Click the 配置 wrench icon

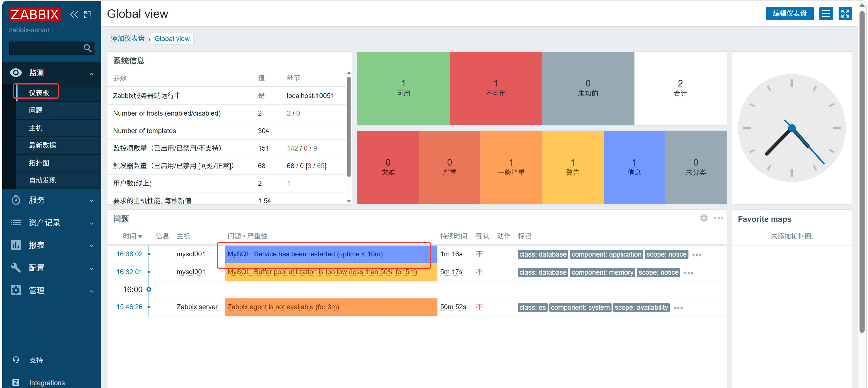click(x=16, y=267)
